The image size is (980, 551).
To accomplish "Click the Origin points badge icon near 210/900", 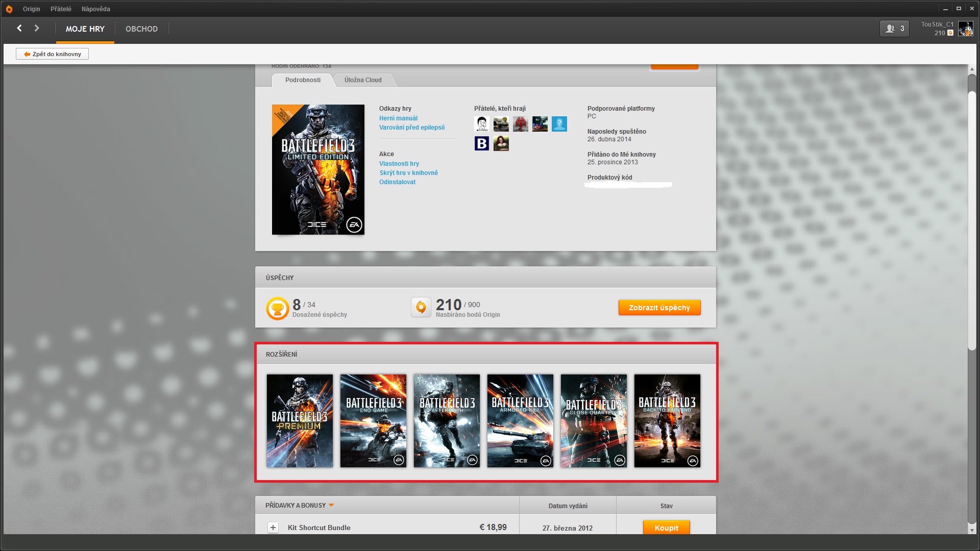I will pos(421,307).
